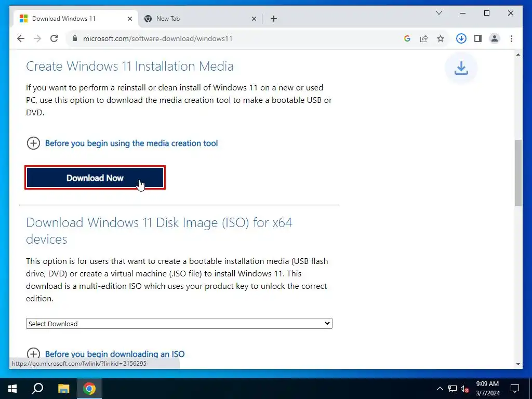This screenshot has width=532, height=399.
Task: Open Before you begin using media creation tool
Action: click(x=131, y=143)
